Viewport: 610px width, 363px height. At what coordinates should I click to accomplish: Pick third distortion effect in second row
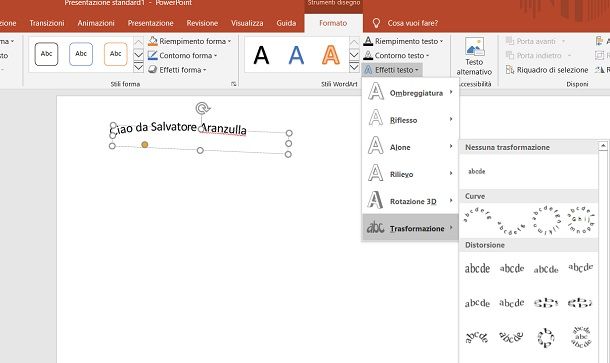click(x=546, y=303)
